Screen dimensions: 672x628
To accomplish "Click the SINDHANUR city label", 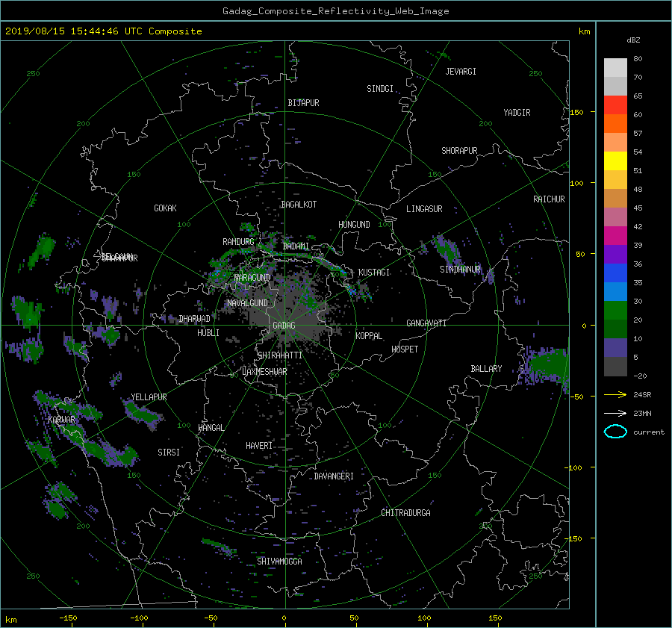I will (460, 270).
